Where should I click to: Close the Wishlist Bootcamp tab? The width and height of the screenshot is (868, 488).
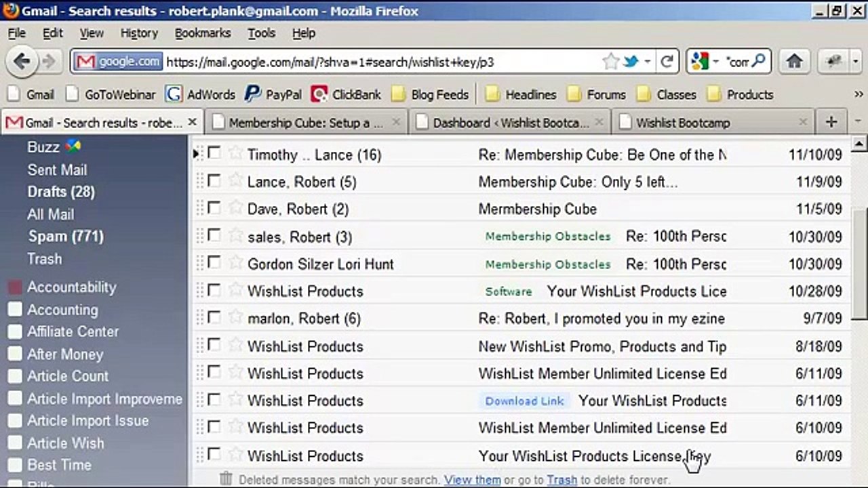click(803, 123)
